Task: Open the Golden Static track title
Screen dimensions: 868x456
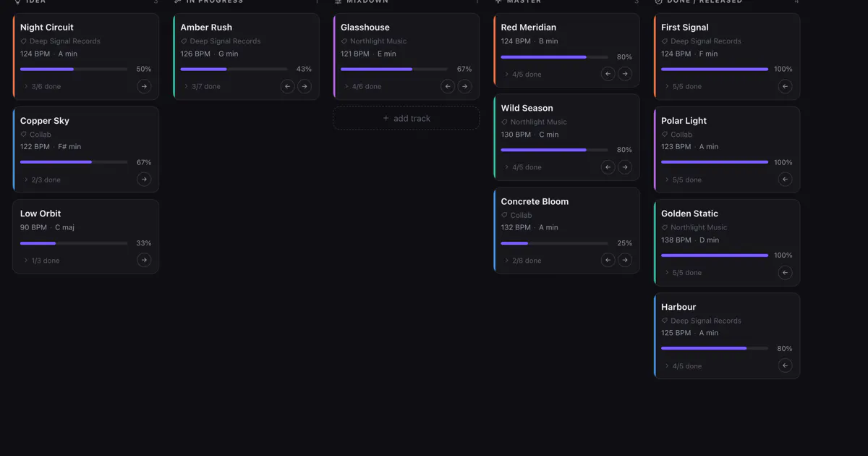Action: click(690, 214)
